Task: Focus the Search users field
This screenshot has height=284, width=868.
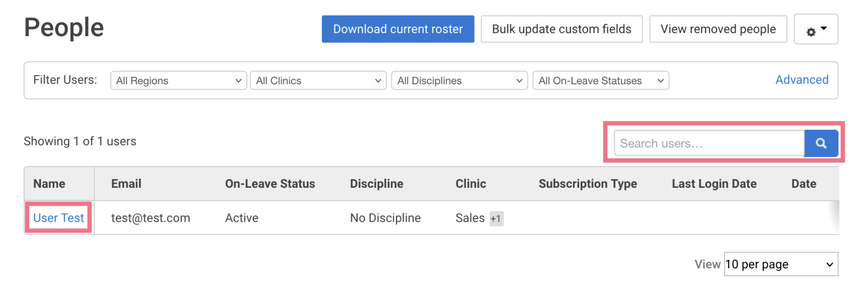Action: tap(709, 143)
